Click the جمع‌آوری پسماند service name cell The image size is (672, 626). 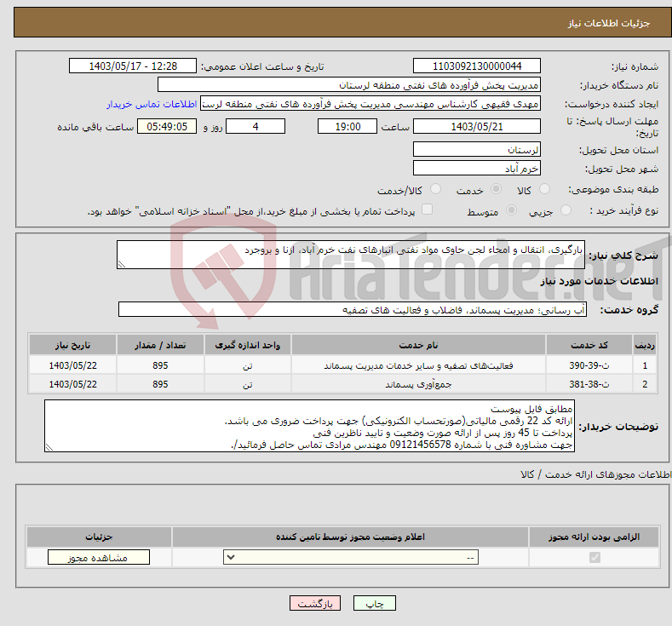click(418, 384)
